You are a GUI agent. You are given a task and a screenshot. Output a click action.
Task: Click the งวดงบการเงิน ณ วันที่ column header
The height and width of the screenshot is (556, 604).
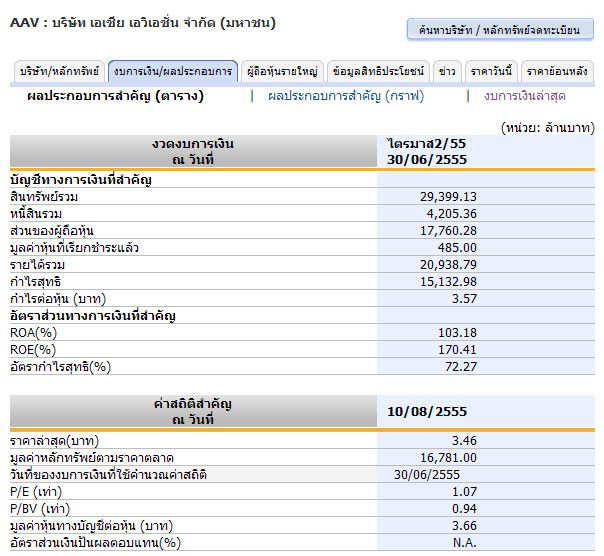pyautogui.click(x=193, y=152)
